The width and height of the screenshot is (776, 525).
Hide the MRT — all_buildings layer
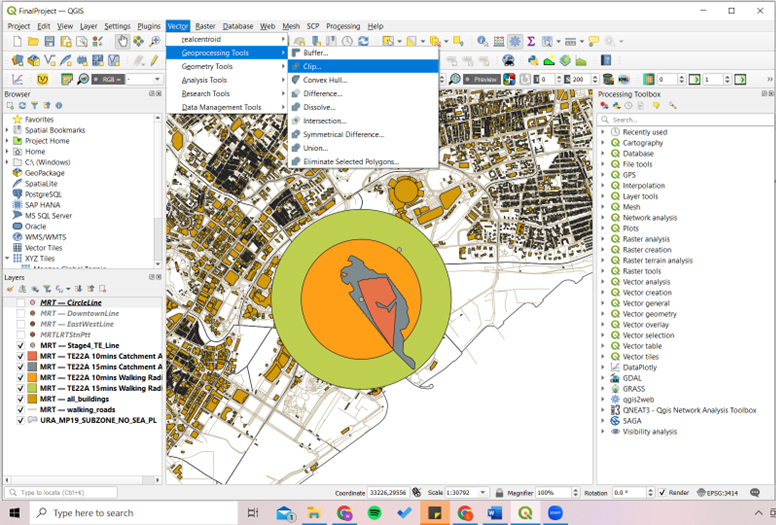click(x=21, y=398)
